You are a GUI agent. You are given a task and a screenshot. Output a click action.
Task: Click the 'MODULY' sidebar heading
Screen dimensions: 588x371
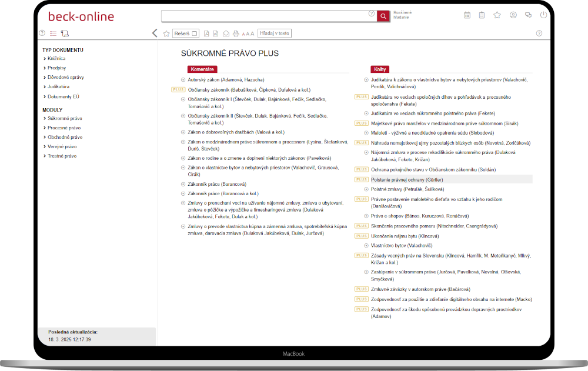tap(52, 111)
